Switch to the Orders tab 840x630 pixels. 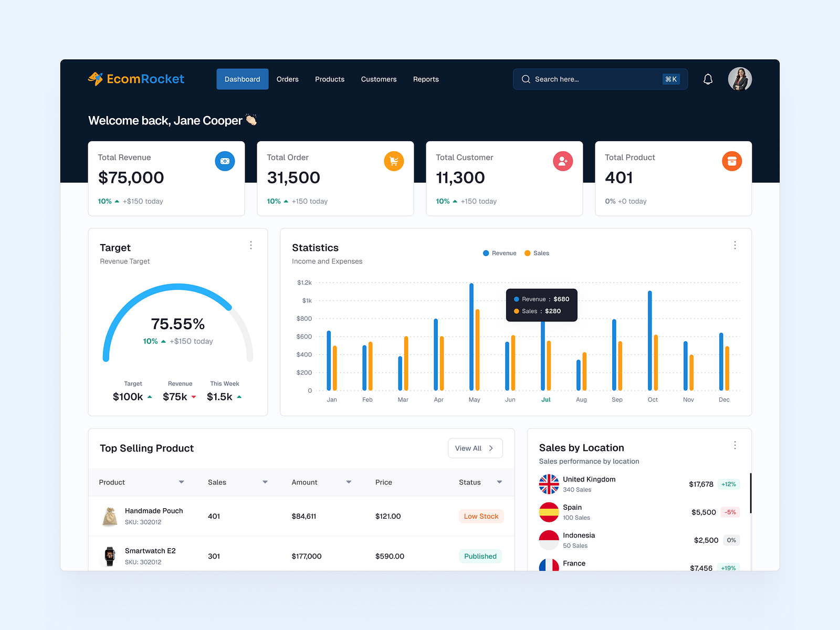[287, 79]
